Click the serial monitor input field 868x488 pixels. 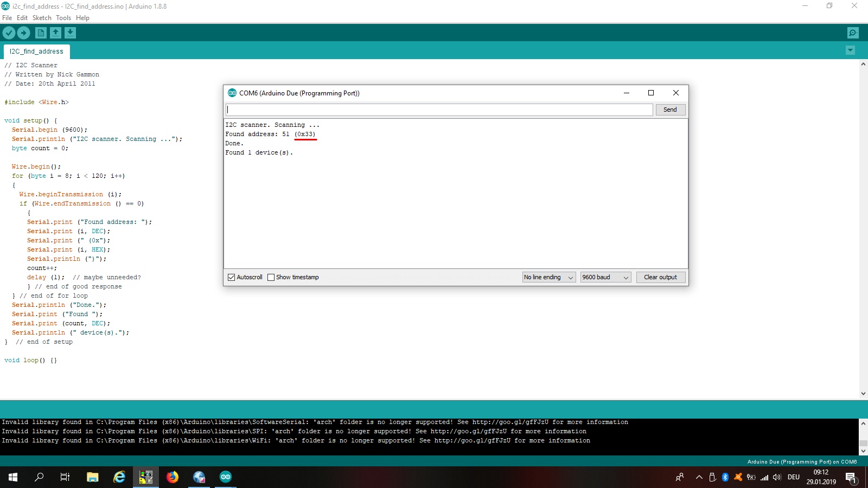click(x=439, y=110)
